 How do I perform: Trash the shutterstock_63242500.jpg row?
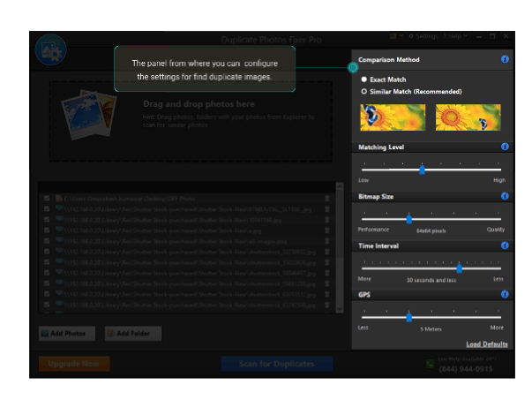pos(326,305)
